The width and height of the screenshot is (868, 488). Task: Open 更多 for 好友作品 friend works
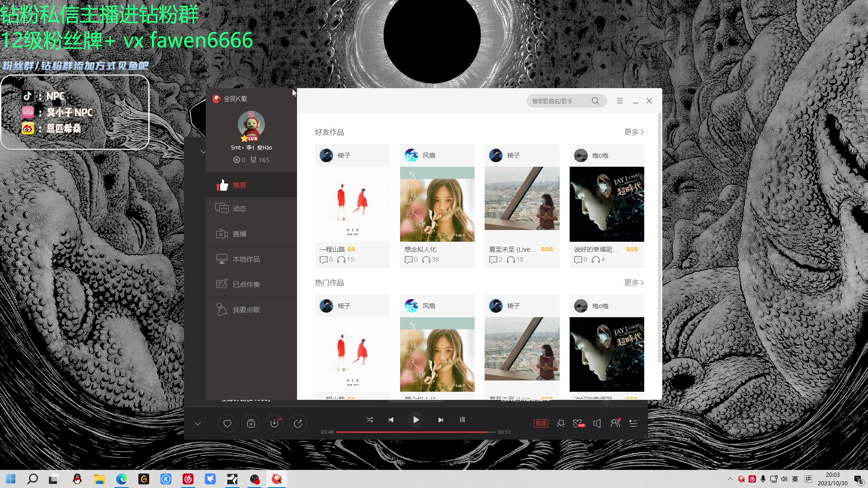[633, 132]
